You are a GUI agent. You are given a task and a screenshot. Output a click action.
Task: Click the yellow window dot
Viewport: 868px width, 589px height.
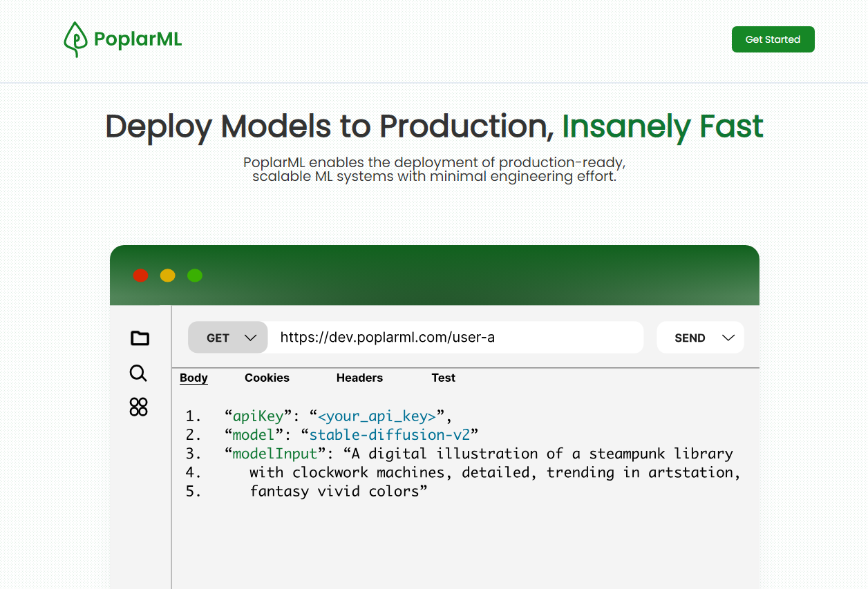(x=168, y=276)
